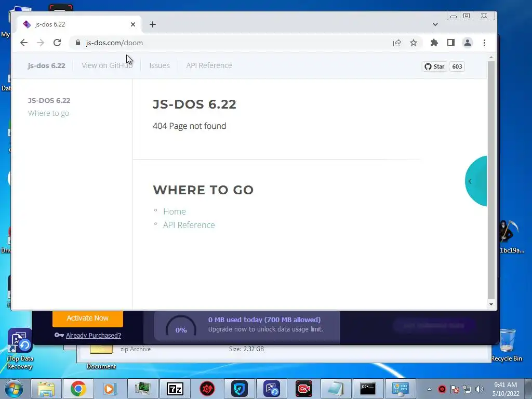
Task: Open the network tray icon
Action: click(467, 389)
